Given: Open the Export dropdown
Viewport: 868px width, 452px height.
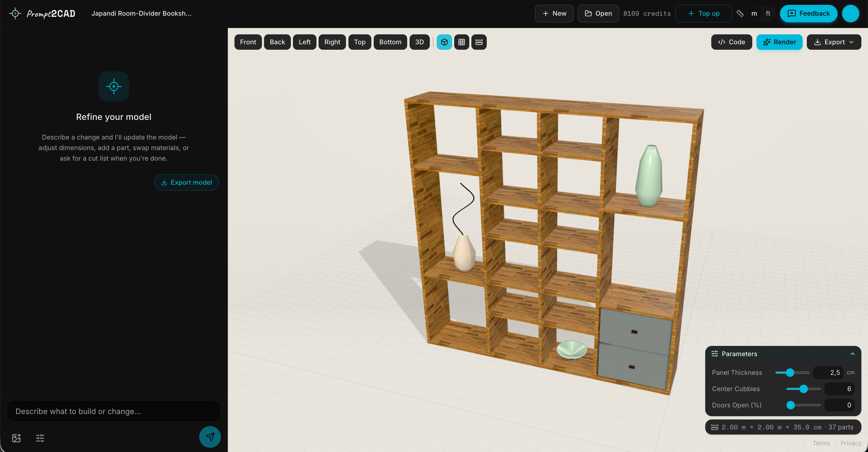Looking at the screenshot, I should [x=834, y=42].
